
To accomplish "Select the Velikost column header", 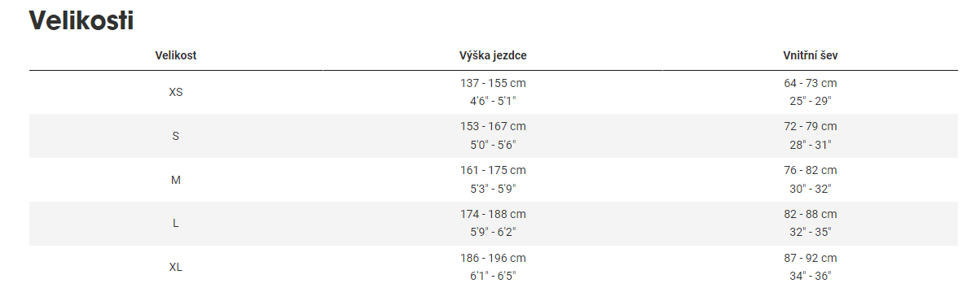I will 176,55.
